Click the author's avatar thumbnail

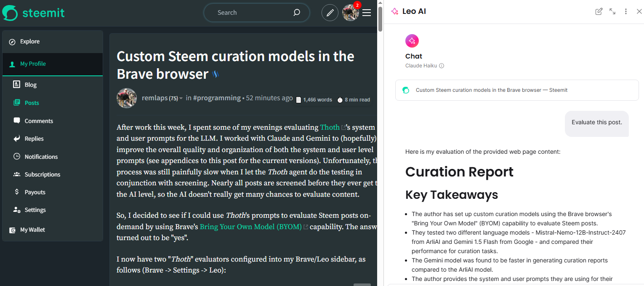[x=127, y=98]
